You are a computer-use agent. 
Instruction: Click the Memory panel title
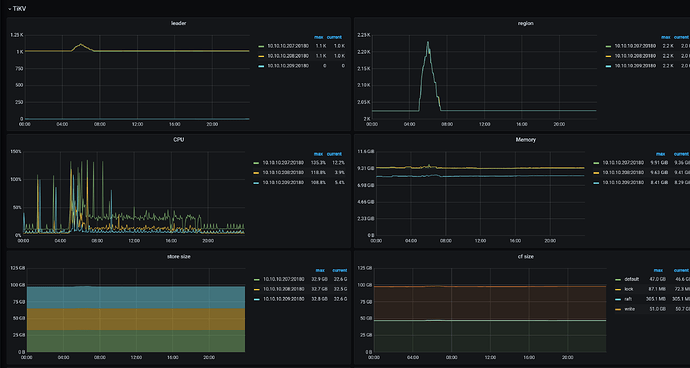click(x=525, y=140)
